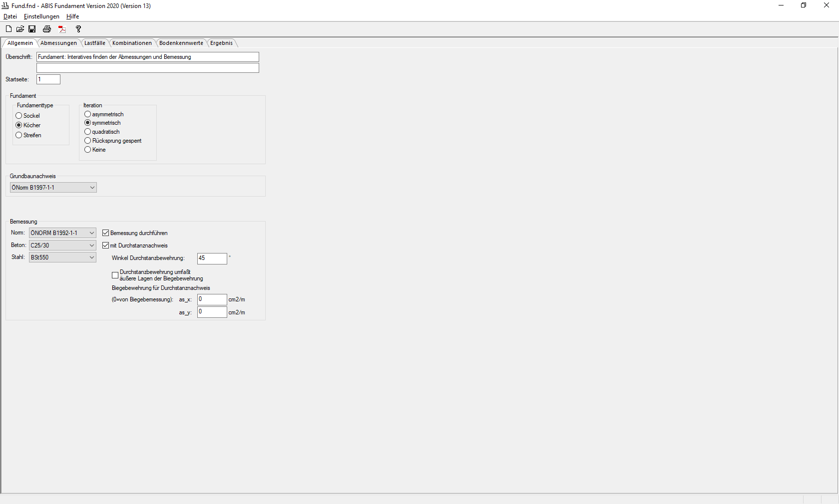Click the PDF export toolbar icon
The image size is (839, 504).
[x=62, y=29]
